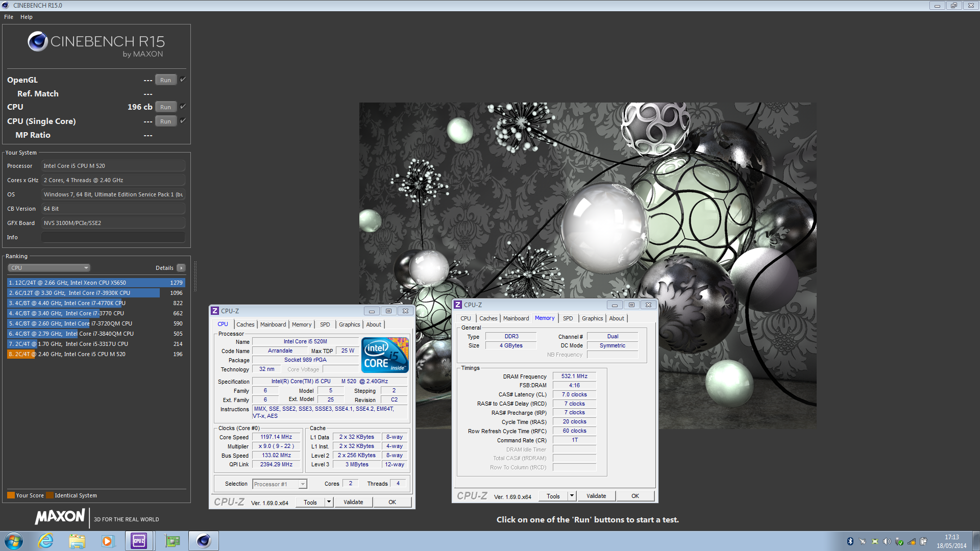Open the Details arrow in Ranking panel
This screenshot has height=551, width=980.
(x=181, y=268)
